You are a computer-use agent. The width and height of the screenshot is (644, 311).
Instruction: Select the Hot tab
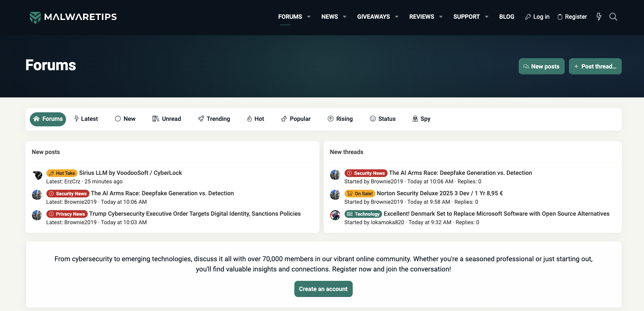pos(256,119)
